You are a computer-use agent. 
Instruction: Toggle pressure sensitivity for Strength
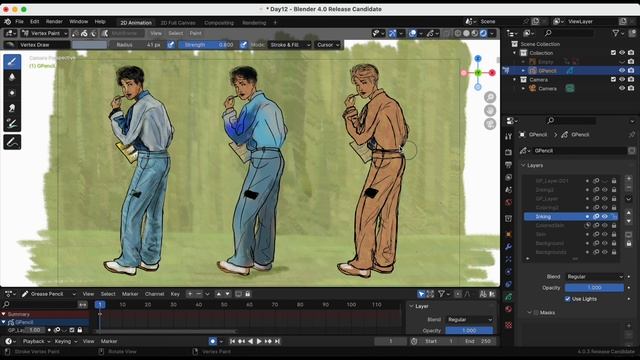coord(244,44)
